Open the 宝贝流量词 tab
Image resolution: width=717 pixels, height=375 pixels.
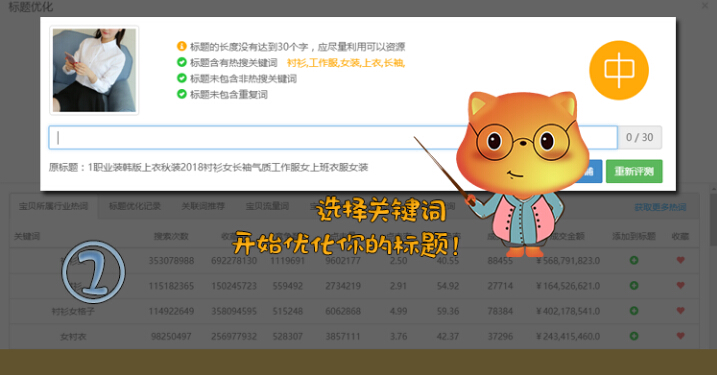pyautogui.click(x=268, y=206)
